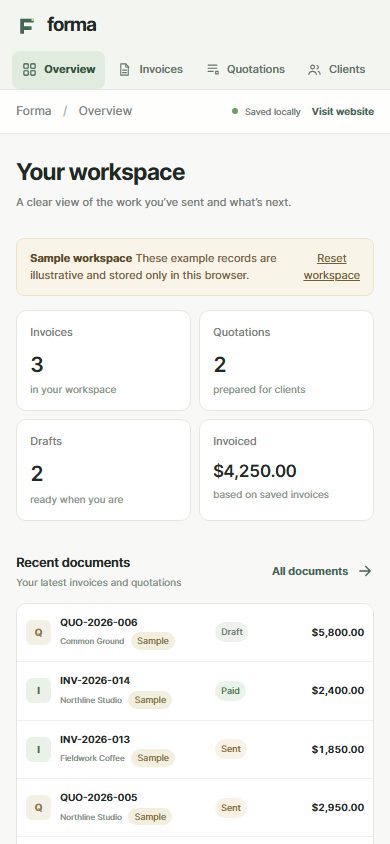Image resolution: width=390 pixels, height=844 pixels.
Task: Click the arrow icon beside All documents
Action: [365, 571]
